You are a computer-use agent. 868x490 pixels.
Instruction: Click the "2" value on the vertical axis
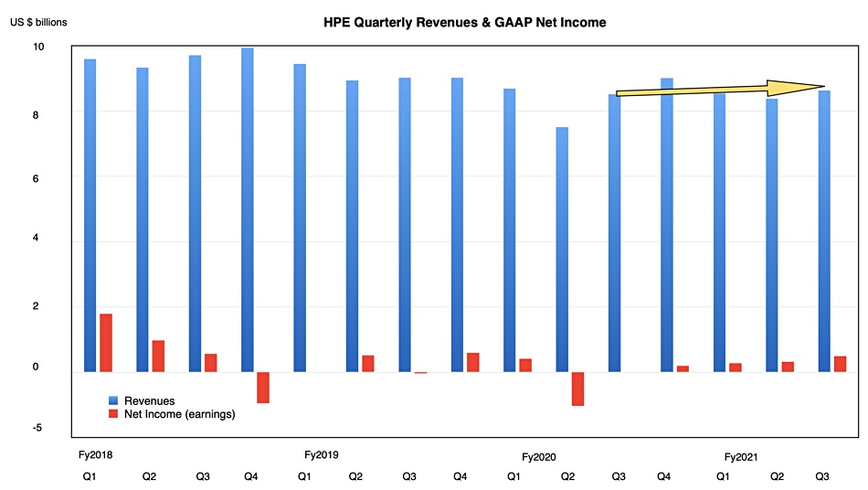pos(36,306)
